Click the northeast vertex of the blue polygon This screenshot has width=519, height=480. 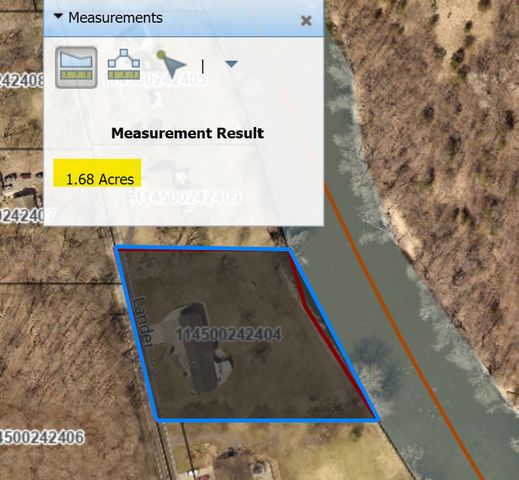tap(289, 249)
